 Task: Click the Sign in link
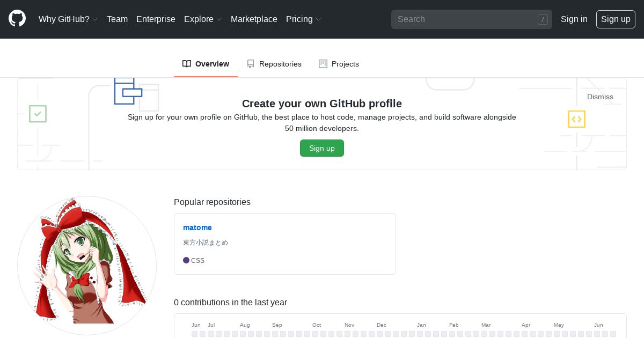coord(574,19)
